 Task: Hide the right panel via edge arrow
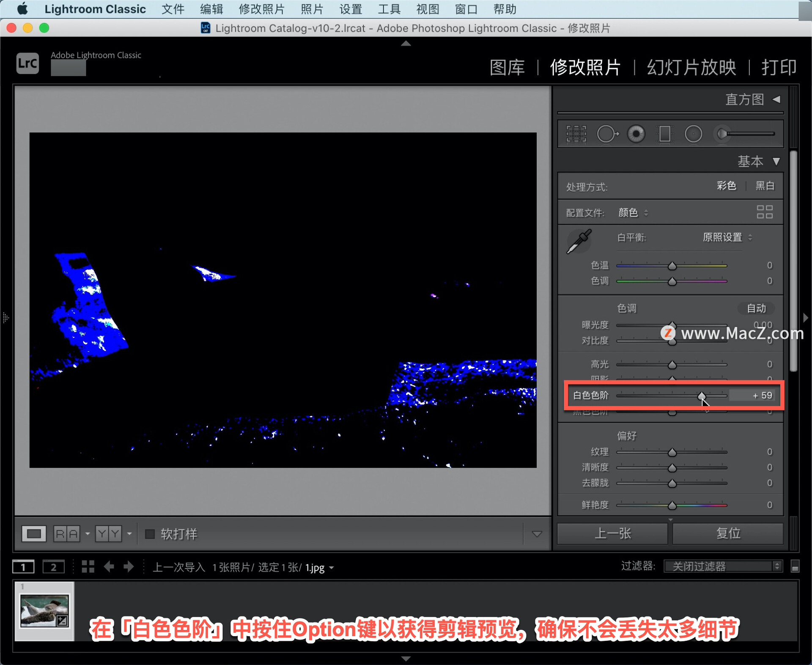point(806,317)
